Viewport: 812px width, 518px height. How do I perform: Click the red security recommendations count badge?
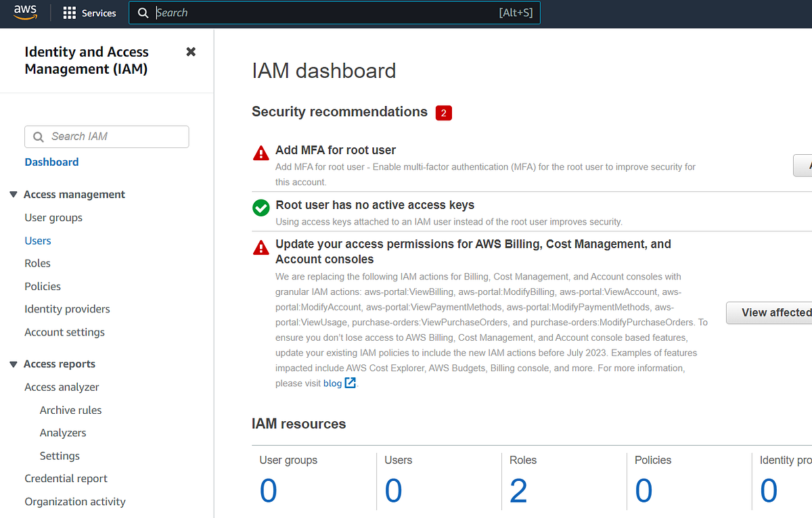pos(443,112)
